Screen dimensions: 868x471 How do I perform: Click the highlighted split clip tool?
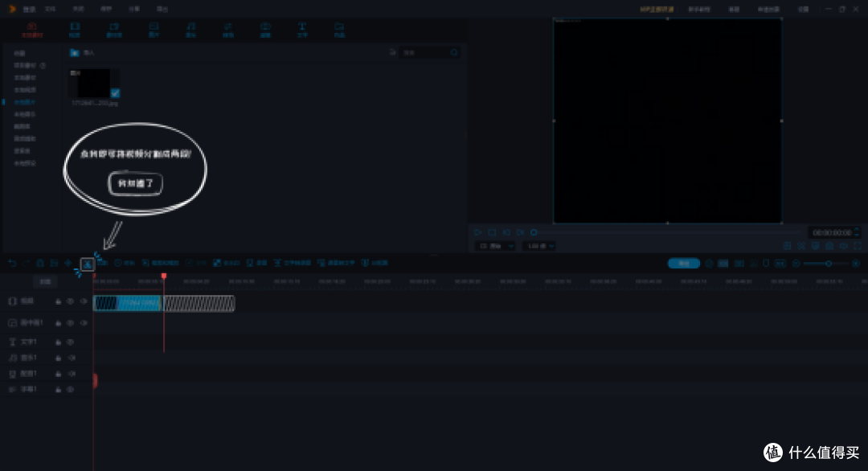pyautogui.click(x=88, y=264)
